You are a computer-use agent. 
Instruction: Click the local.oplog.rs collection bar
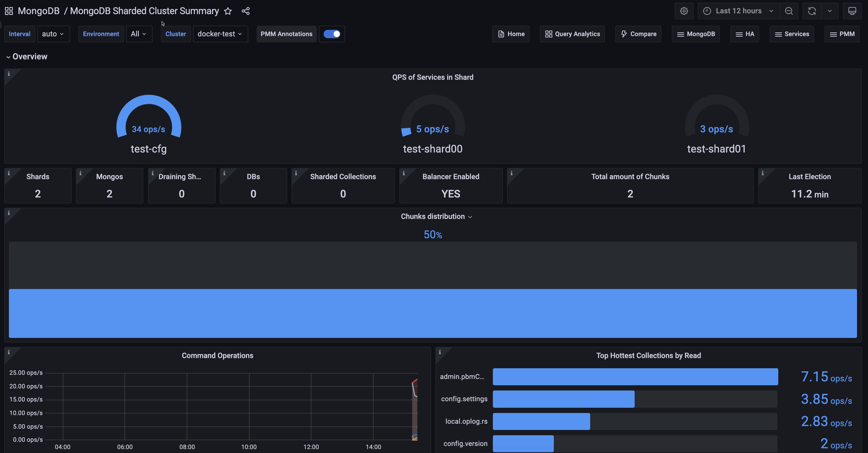pos(541,421)
